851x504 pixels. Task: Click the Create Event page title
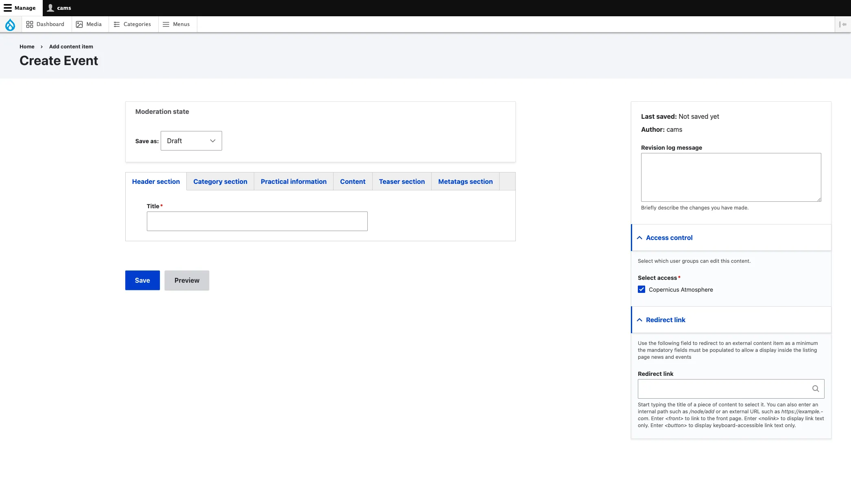click(59, 61)
